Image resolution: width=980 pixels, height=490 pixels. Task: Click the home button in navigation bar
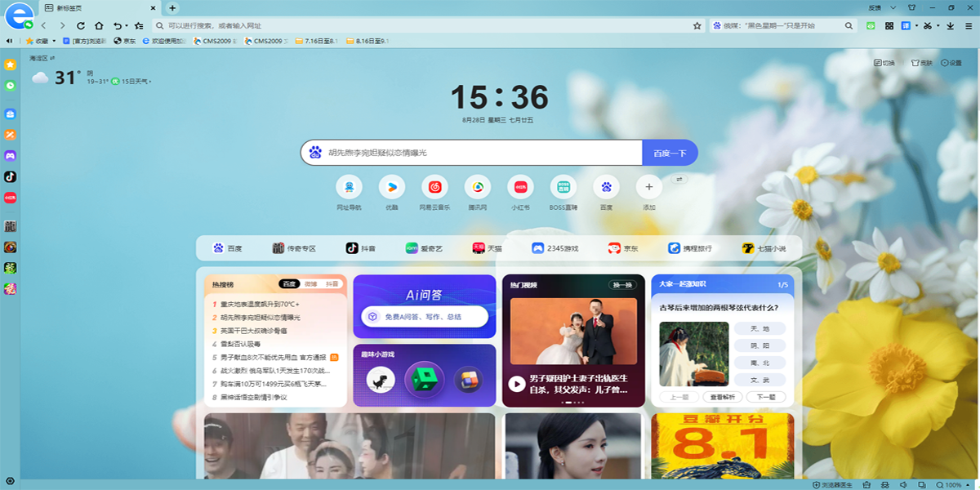[x=99, y=26]
